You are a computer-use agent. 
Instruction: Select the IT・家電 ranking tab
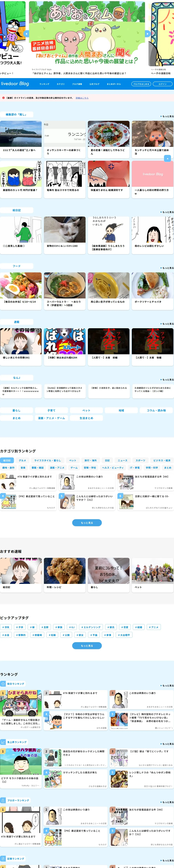tap(135, 468)
